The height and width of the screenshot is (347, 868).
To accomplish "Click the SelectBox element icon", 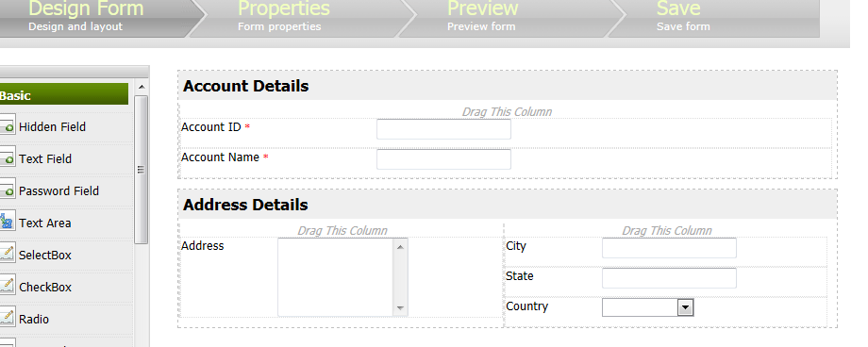I will pos(7,255).
